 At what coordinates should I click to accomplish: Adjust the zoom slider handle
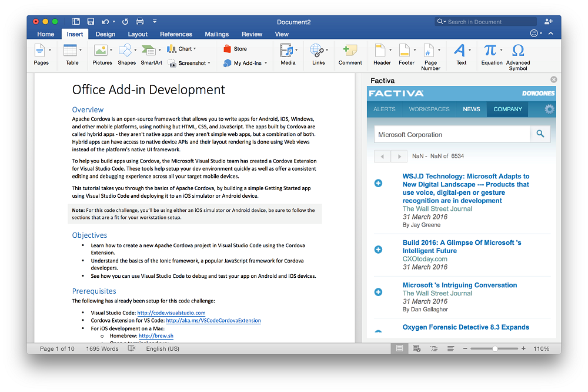495,348
